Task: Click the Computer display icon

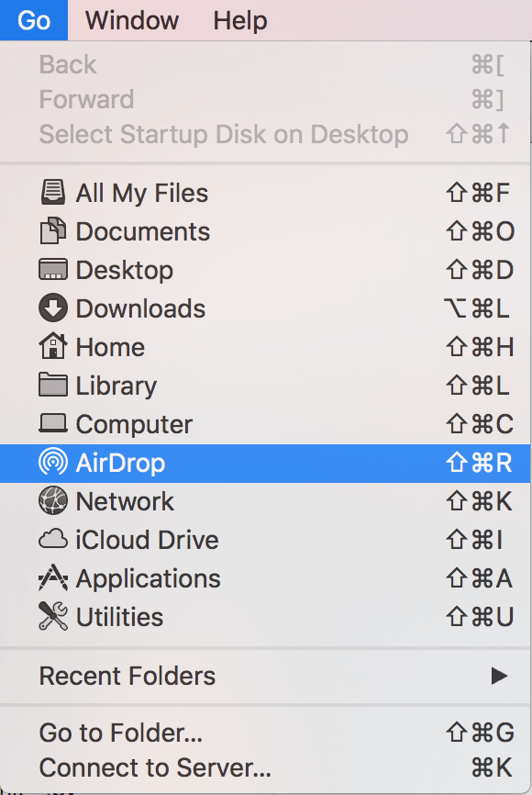Action: 52,425
